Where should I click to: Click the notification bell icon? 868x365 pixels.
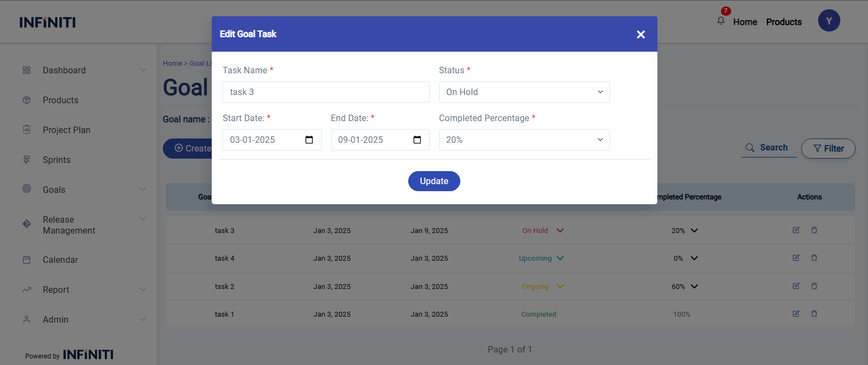pos(721,21)
